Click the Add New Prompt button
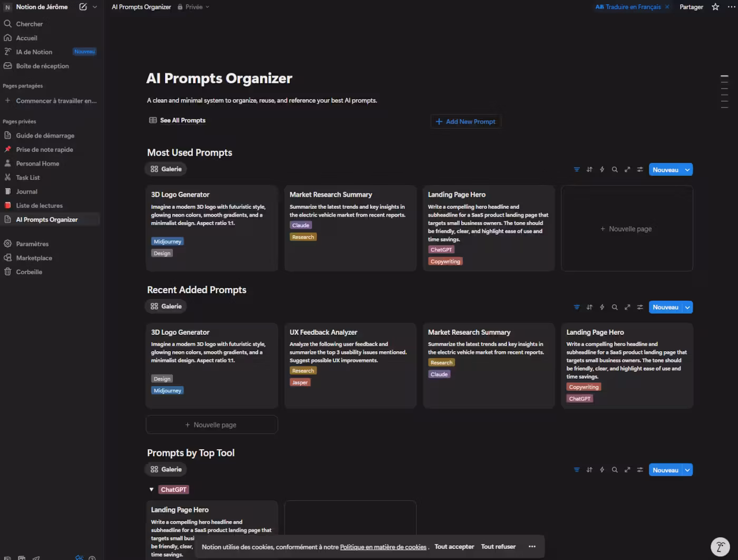This screenshot has height=560, width=738. point(465,122)
